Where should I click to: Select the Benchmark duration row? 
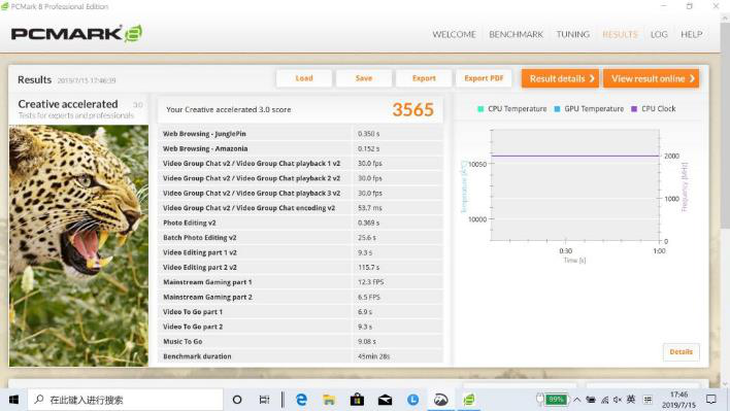[x=300, y=357]
